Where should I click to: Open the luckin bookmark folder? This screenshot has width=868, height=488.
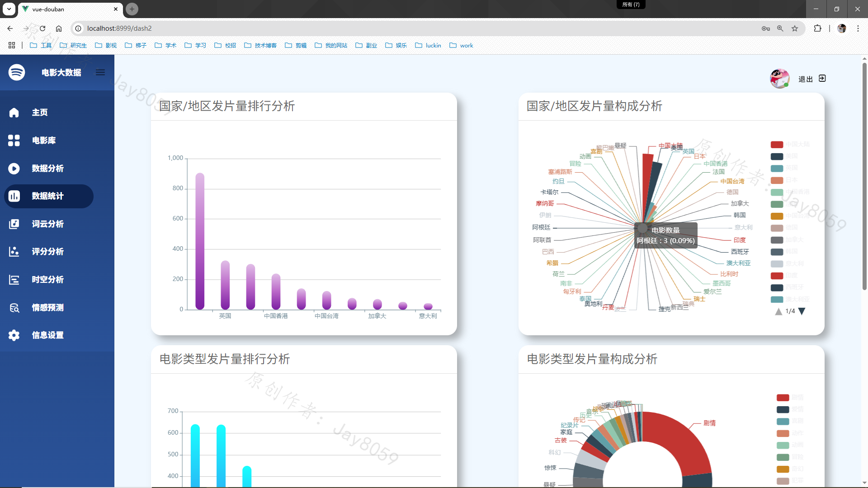tap(428, 45)
